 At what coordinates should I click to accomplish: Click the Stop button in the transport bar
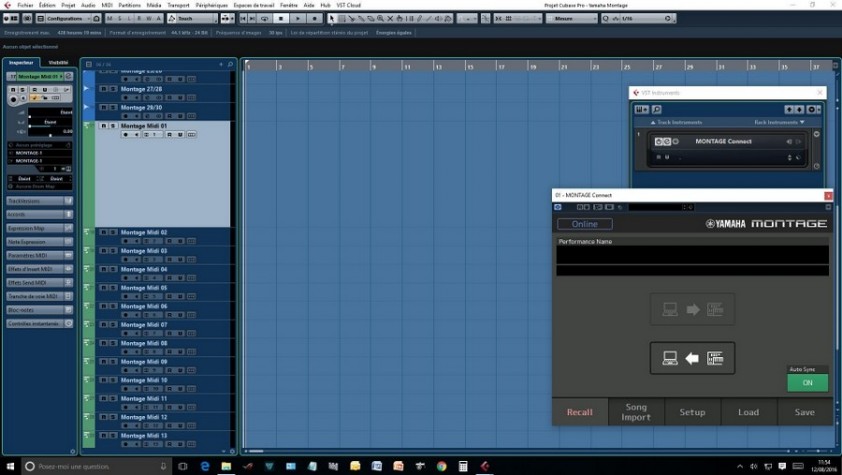coord(281,18)
